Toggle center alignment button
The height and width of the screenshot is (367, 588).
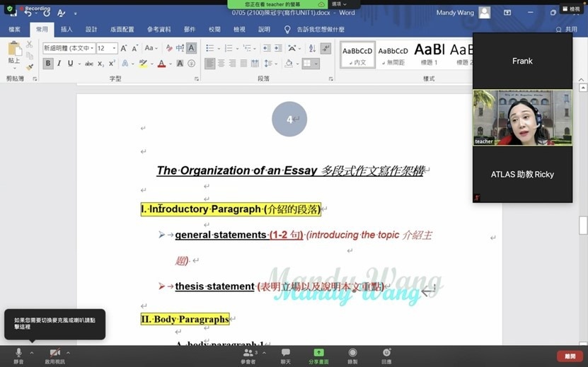221,64
